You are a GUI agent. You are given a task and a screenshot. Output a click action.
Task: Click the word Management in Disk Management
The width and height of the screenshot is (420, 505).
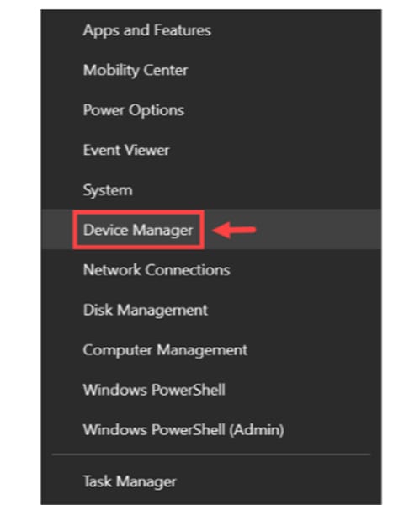tap(162, 311)
